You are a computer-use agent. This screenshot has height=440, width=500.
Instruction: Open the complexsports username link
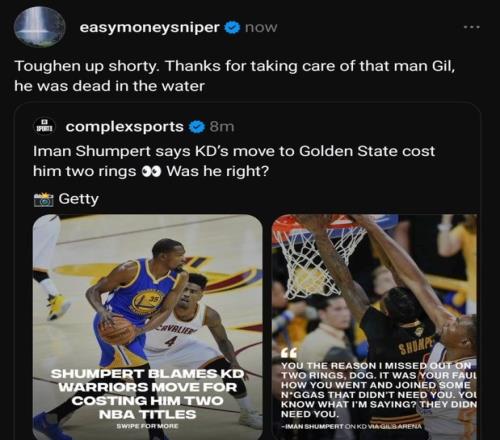tap(125, 127)
